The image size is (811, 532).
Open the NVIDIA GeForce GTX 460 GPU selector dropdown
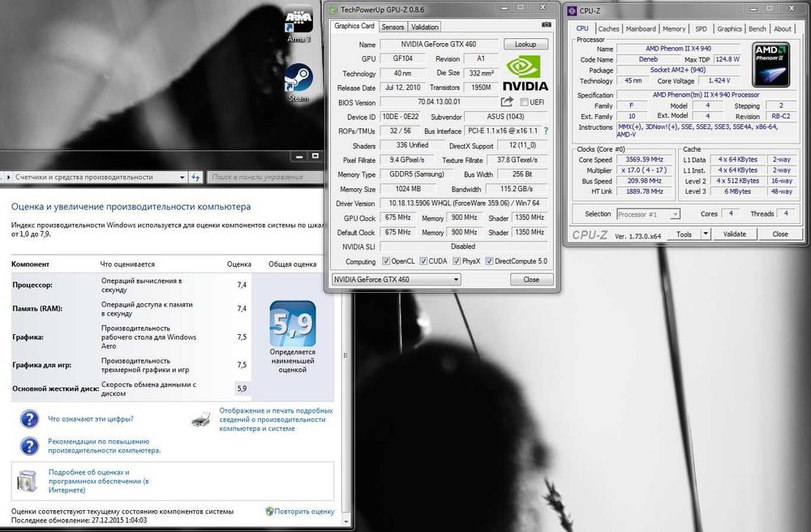coord(397,279)
